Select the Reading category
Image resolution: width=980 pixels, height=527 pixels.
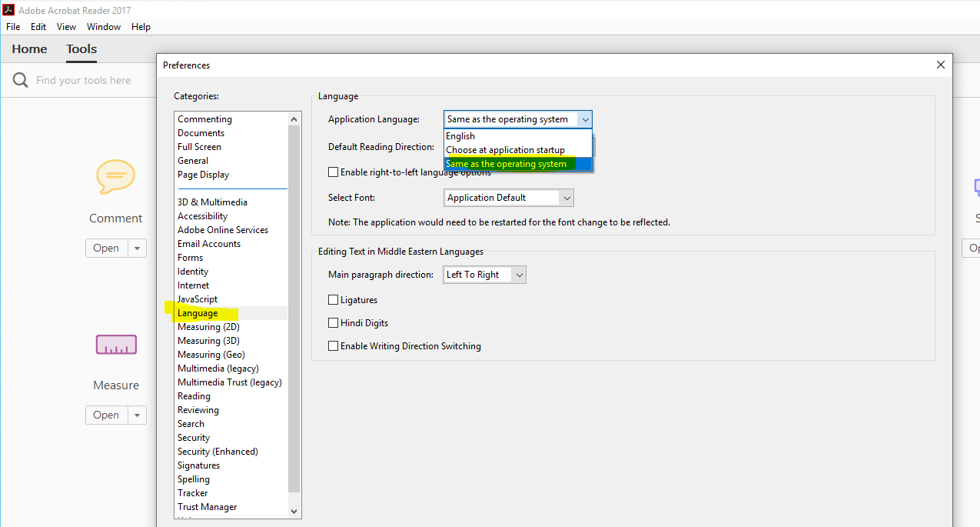pyautogui.click(x=194, y=396)
